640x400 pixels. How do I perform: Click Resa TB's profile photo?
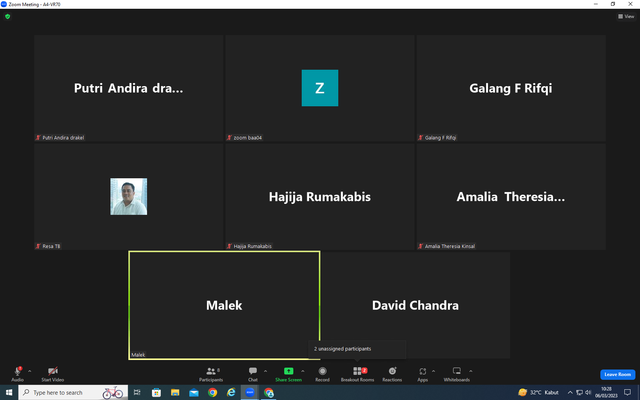click(x=129, y=196)
